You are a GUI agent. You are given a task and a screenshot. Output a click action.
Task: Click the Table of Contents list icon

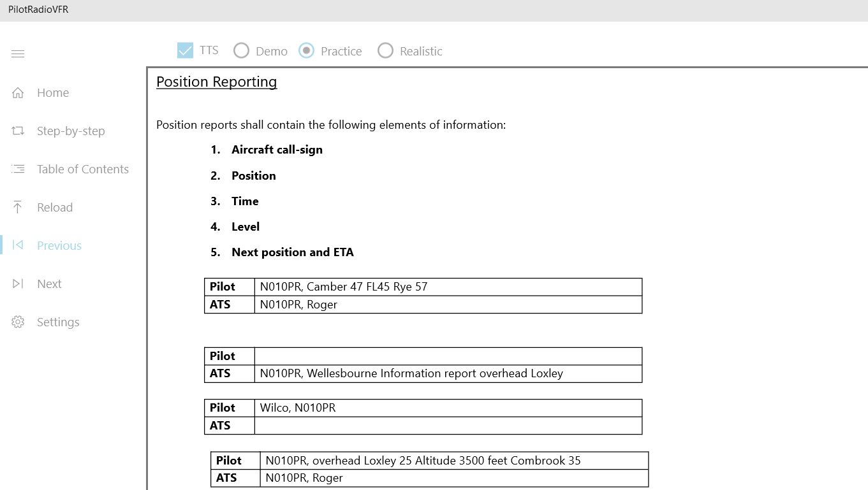tap(18, 169)
